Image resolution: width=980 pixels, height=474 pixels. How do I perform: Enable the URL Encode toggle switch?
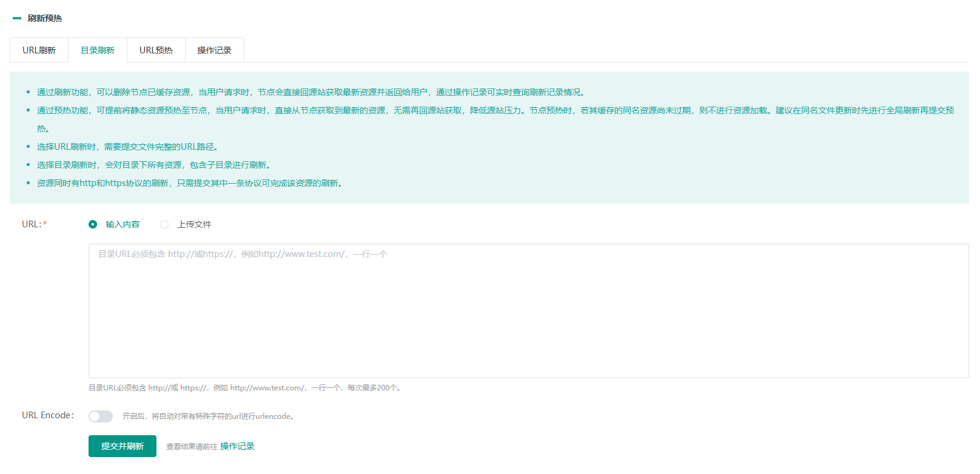pos(101,416)
